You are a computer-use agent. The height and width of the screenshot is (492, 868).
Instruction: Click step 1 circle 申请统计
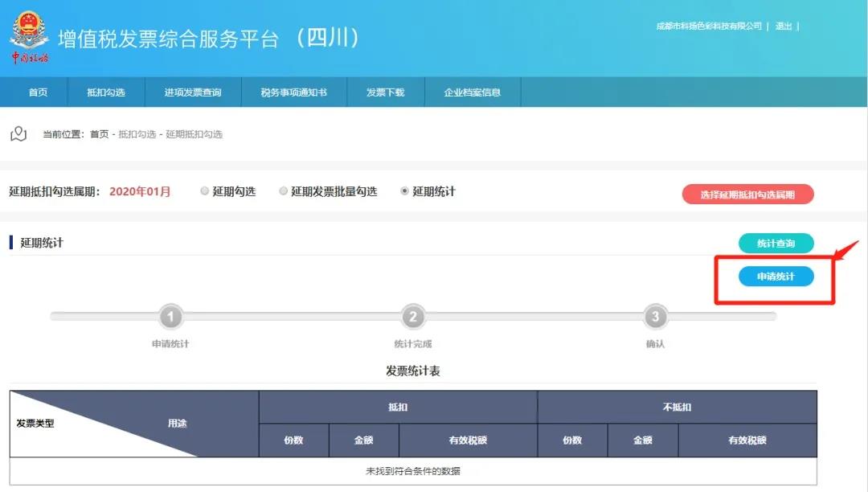point(170,317)
